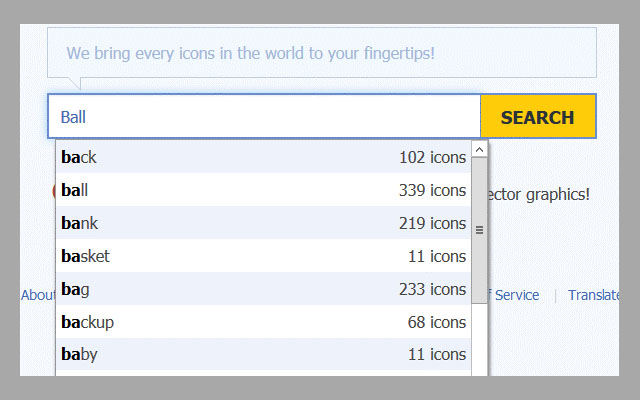
Task: Click the "102 icons" count
Action: 432,157
